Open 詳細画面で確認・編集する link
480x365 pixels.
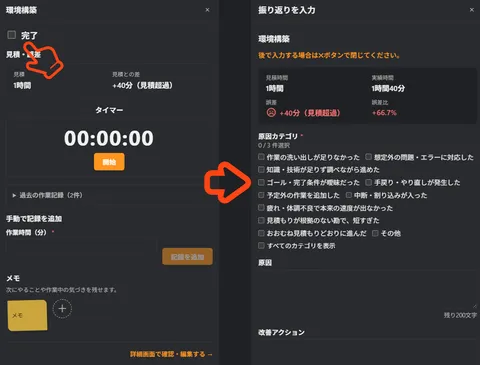tap(171, 354)
